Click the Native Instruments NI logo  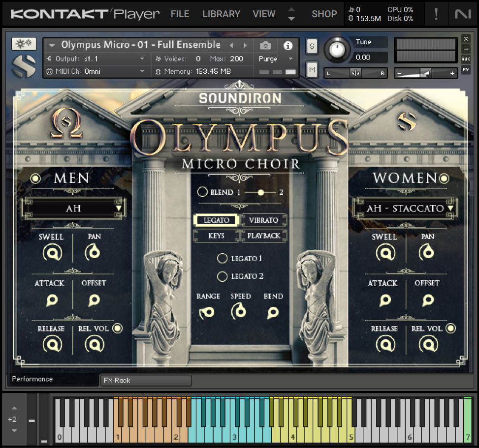click(463, 14)
